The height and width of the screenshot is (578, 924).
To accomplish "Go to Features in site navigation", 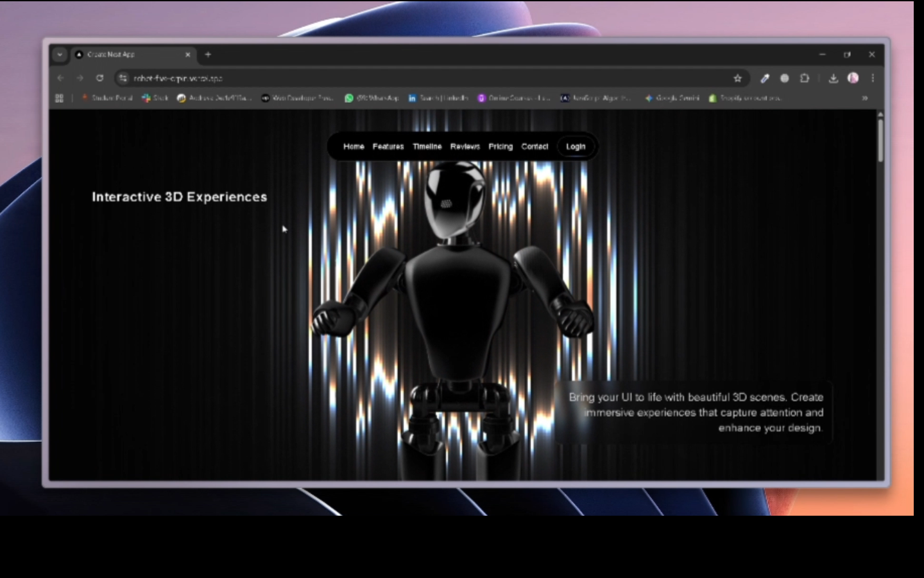I will tap(388, 146).
